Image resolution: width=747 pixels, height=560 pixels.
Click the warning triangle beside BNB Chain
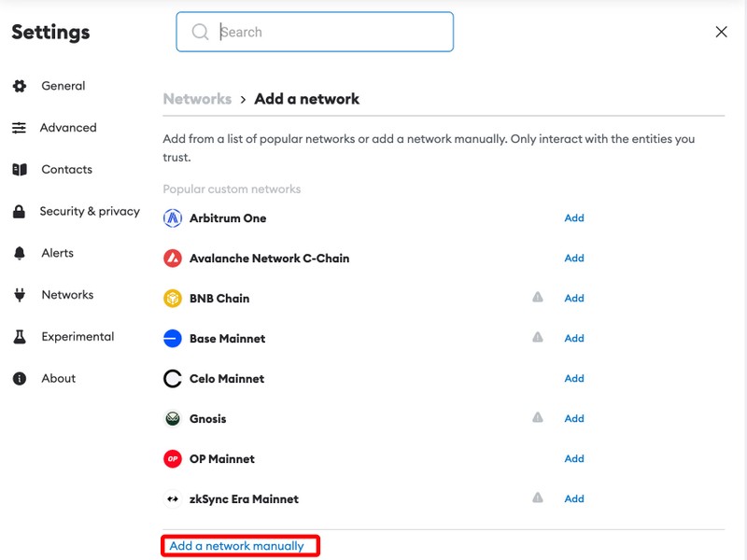[x=538, y=298]
